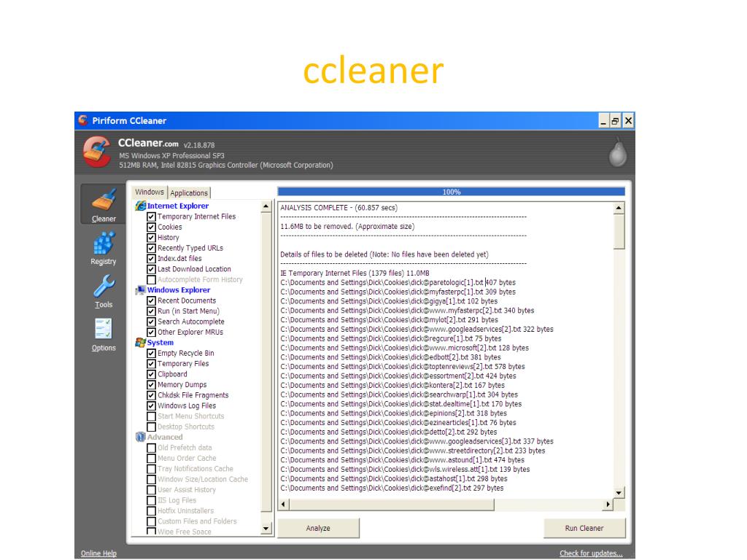Open the Check for updates link
Screen dimensions: 747x560
[591, 553]
